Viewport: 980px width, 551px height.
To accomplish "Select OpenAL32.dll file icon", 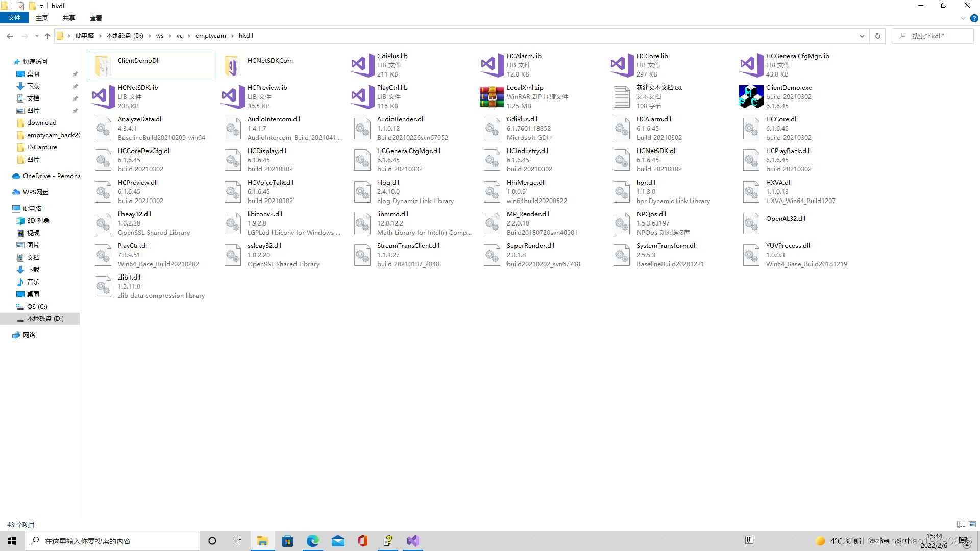I will click(x=751, y=223).
